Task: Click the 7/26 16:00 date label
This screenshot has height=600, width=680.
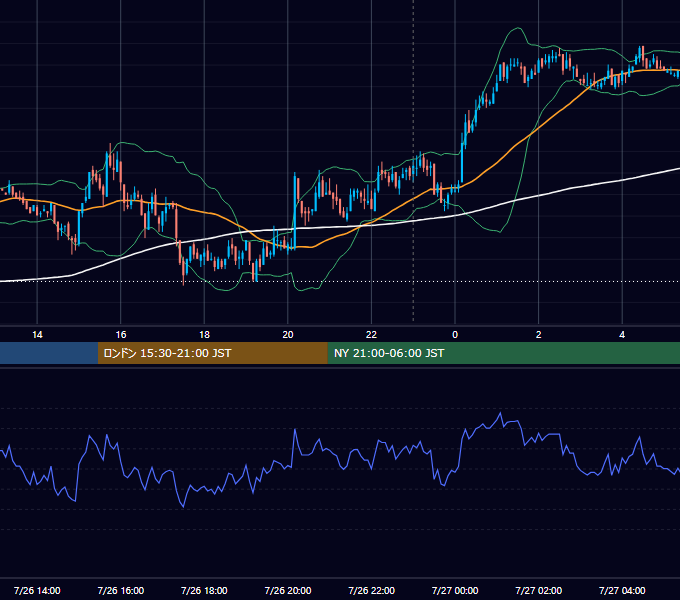Action: [121, 590]
